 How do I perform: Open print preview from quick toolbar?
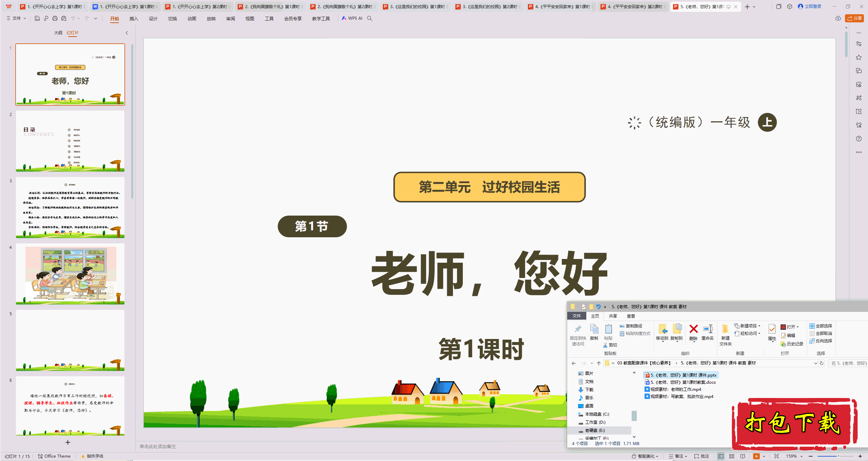point(64,18)
